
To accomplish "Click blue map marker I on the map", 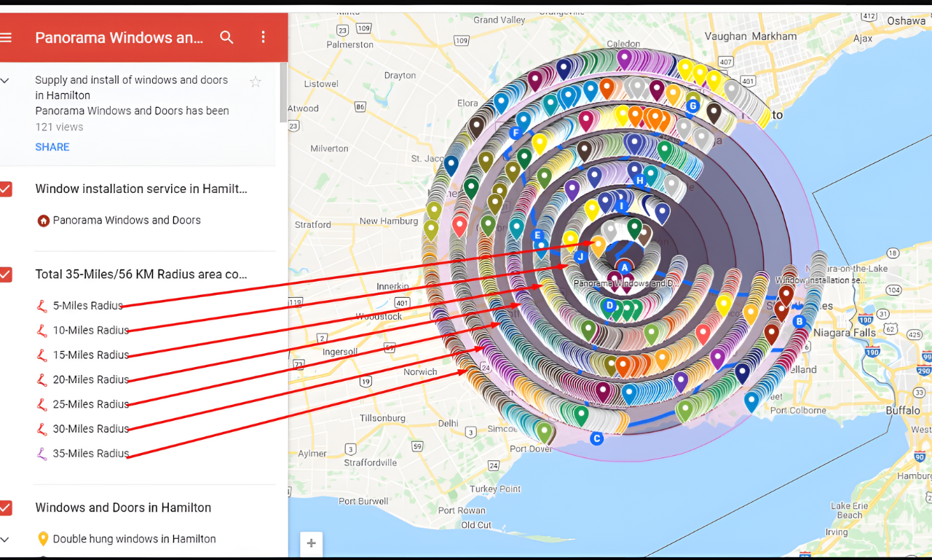I will pos(622,206).
